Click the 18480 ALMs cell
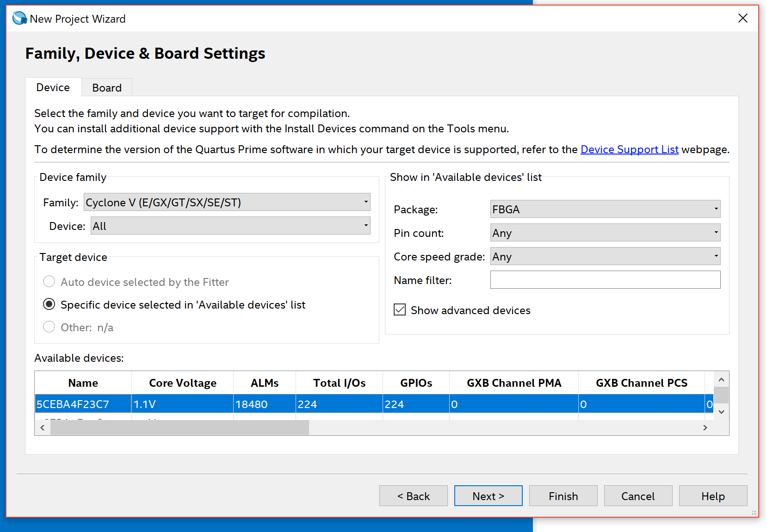Viewport: 767px width, 532px height. coord(265,404)
